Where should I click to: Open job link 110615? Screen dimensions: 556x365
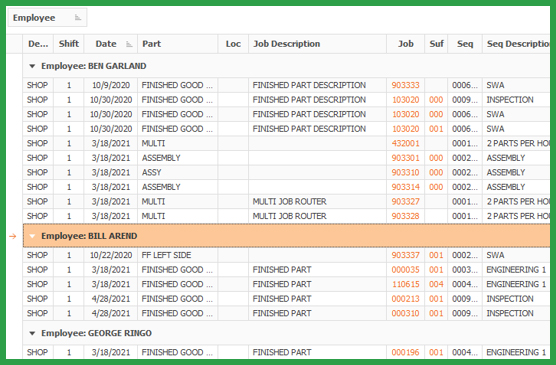pyautogui.click(x=405, y=284)
